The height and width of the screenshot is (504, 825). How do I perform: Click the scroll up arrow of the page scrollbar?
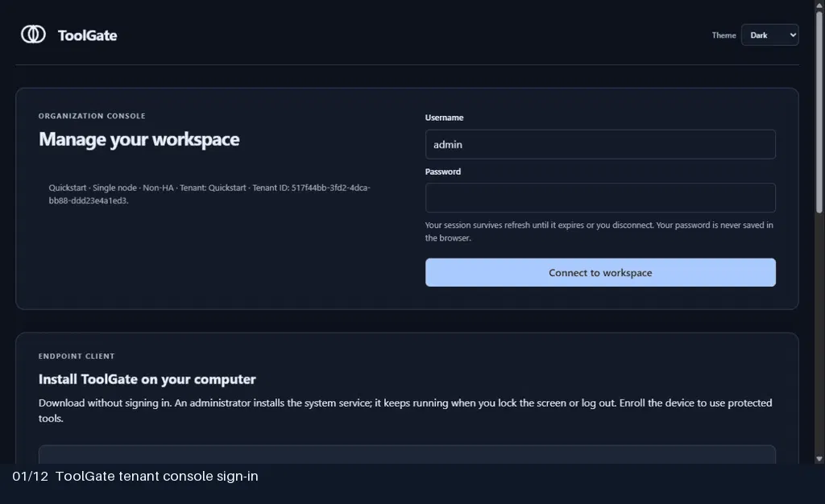tap(819, 5)
